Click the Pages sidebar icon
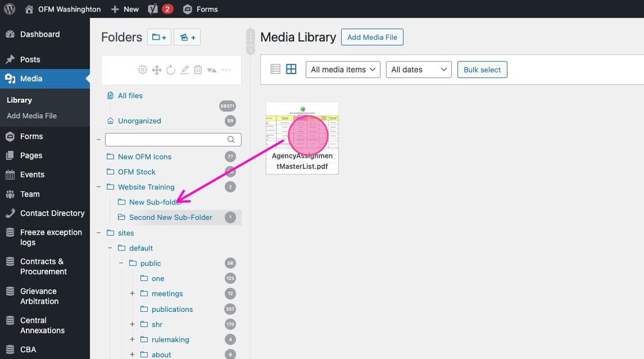644x359 pixels. 10,156
